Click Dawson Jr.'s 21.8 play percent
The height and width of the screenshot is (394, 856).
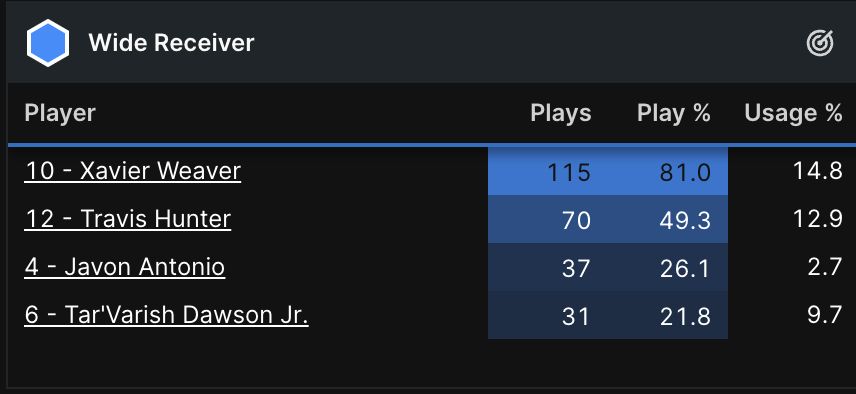click(668, 315)
